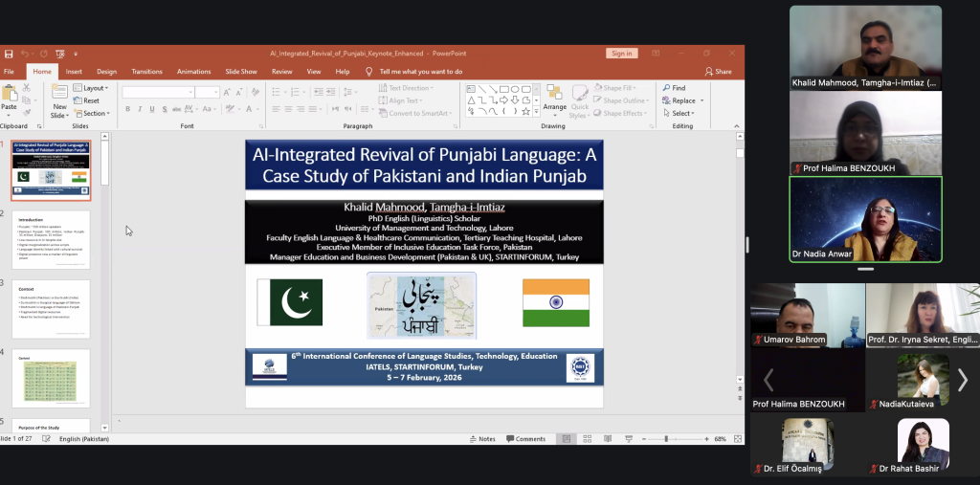Toggle text Shadow
980x485 pixels.
tap(165, 109)
